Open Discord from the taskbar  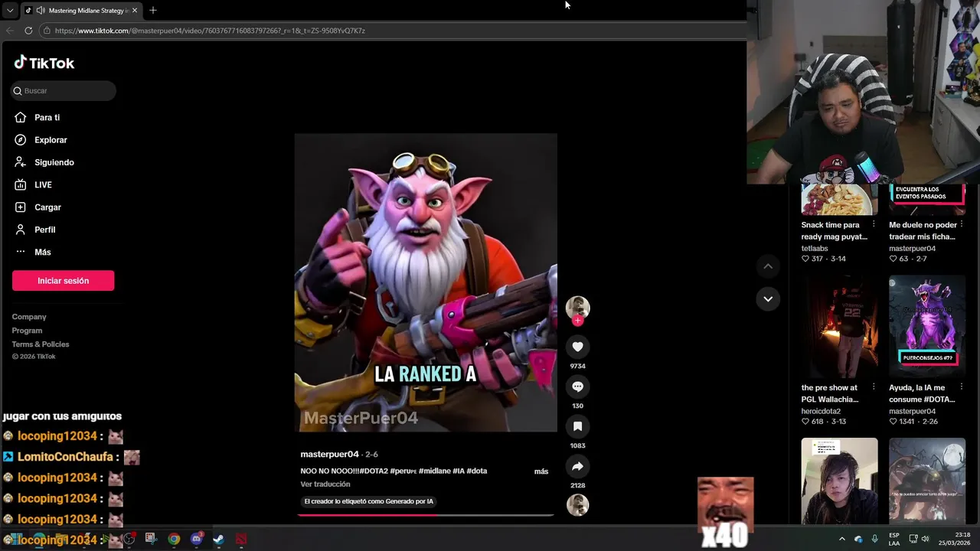pos(197,539)
